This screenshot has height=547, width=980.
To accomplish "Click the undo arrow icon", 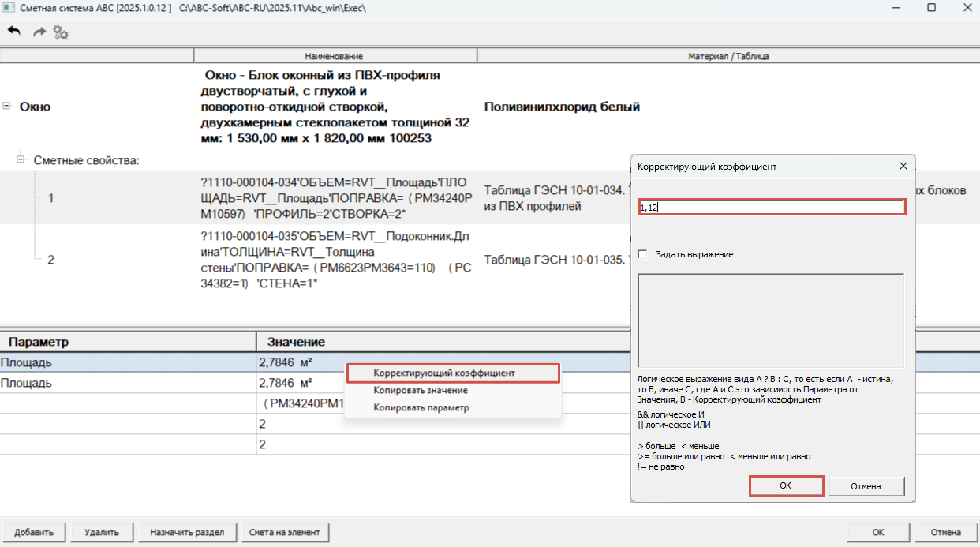I will [x=14, y=32].
